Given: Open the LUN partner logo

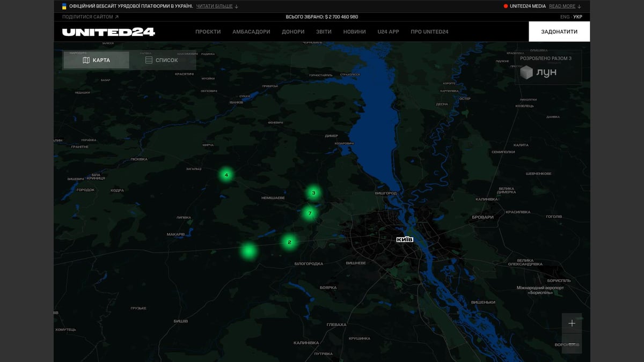Looking at the screenshot, I should (x=539, y=72).
